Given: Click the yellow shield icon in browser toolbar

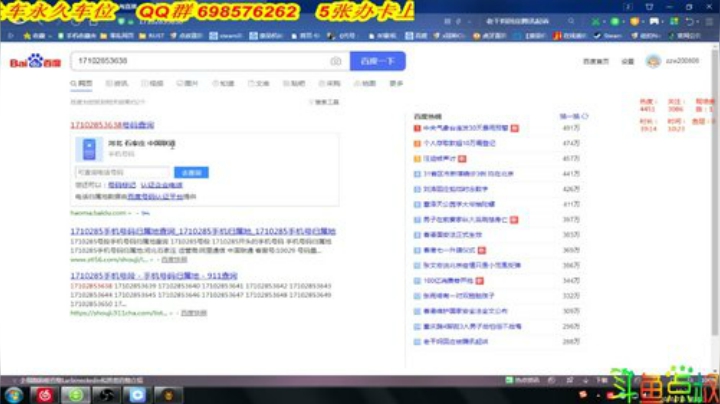Looking at the screenshot, I should point(635,22).
